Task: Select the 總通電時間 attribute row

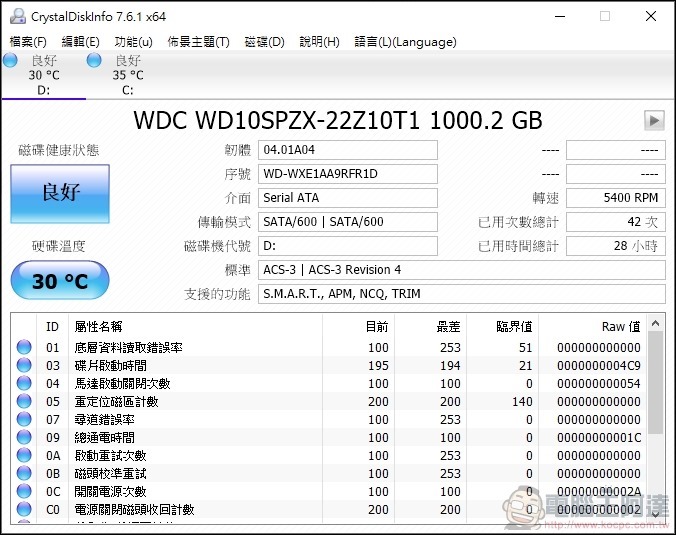Action: pos(329,437)
